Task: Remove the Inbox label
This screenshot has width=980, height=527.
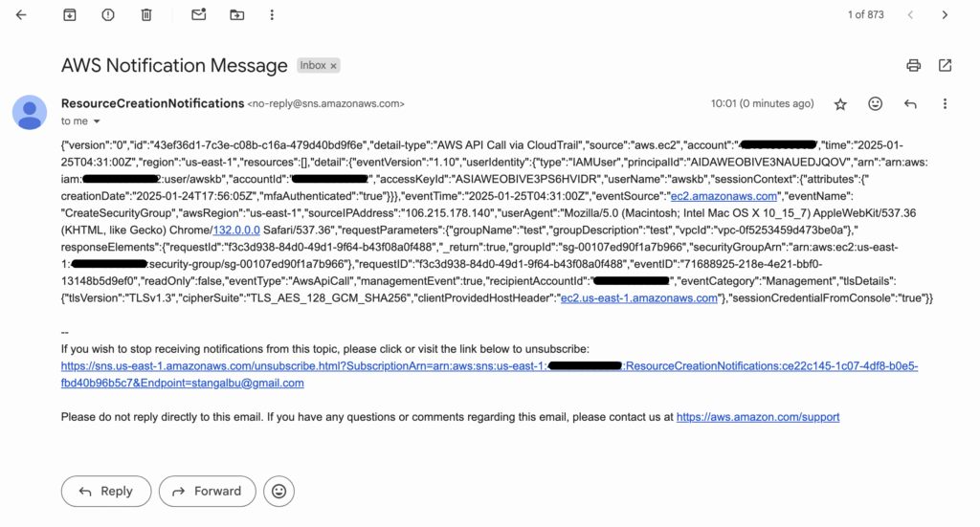Action: coord(334,66)
